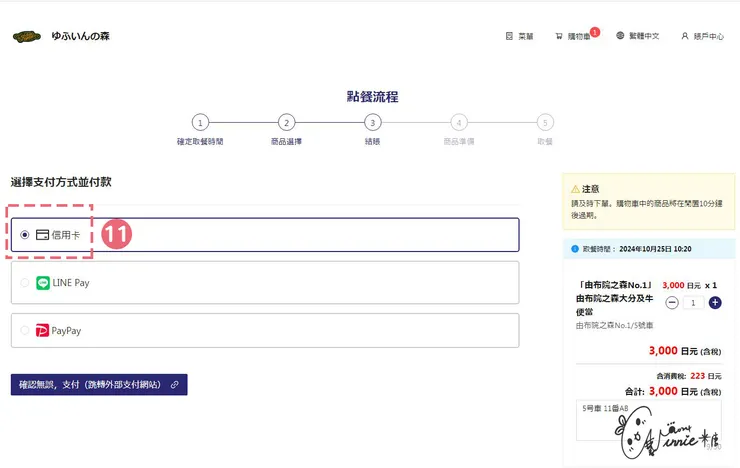Click the ゆふいんの森 train logo icon
The image size is (740, 468).
coord(27,36)
